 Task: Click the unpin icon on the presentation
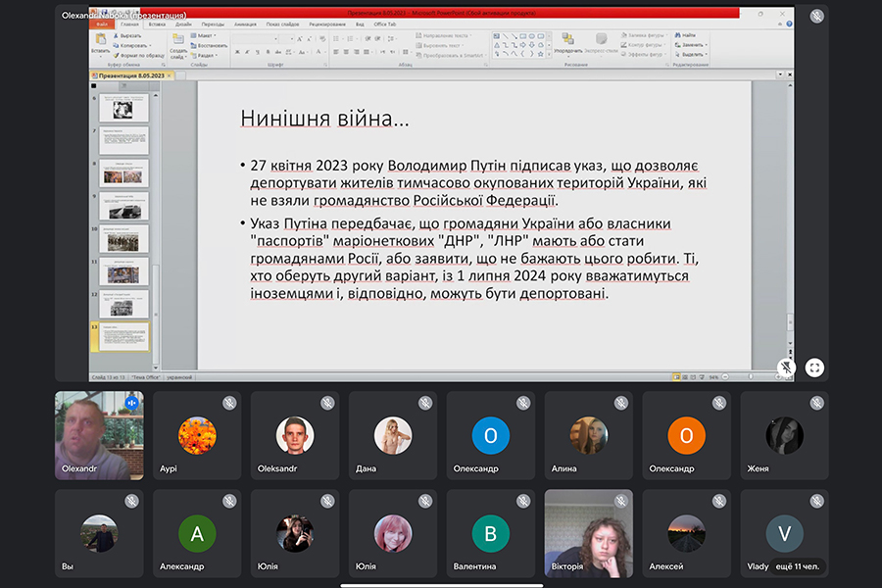786,367
